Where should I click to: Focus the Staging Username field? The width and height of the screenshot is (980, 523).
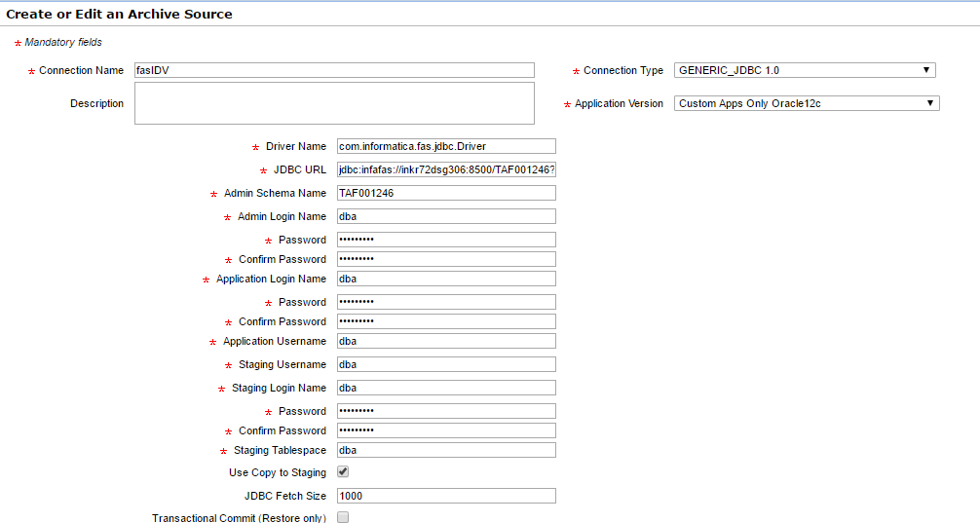(x=445, y=364)
